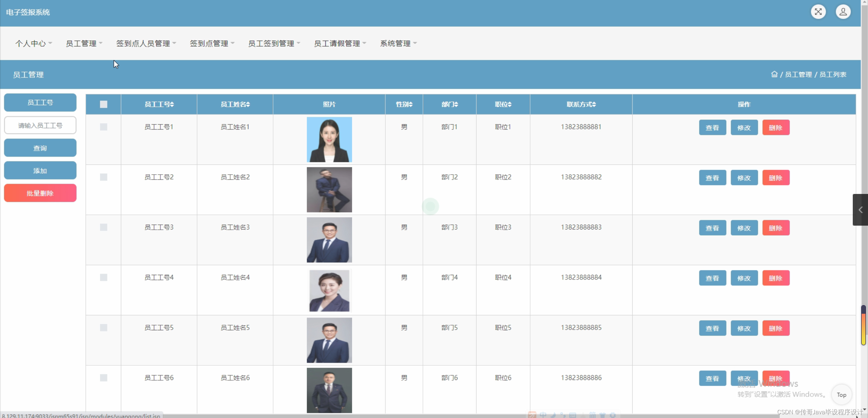Click the home icon in the breadcrumb
The image size is (868, 418).
click(774, 74)
